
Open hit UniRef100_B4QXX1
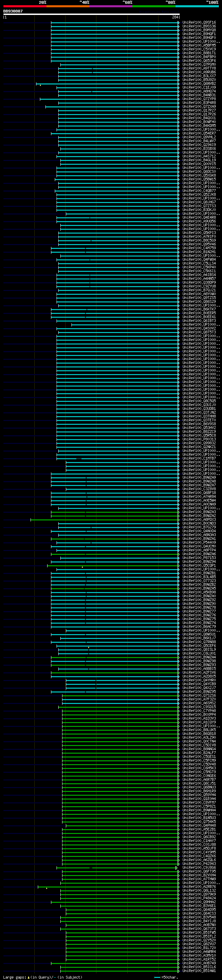(x=199, y=118)
